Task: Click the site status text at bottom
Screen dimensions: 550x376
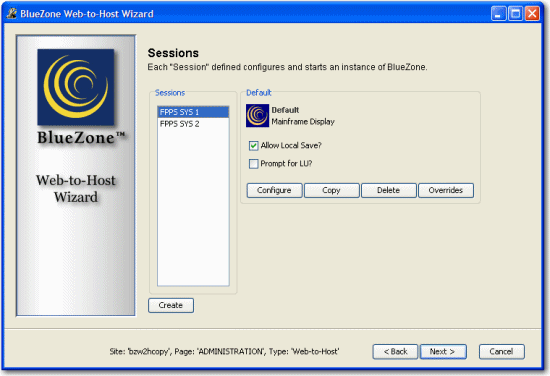Action: 224,351
